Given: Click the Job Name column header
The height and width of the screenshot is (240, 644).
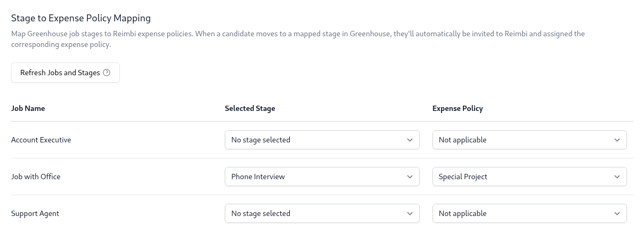Looking at the screenshot, I should (28, 108).
